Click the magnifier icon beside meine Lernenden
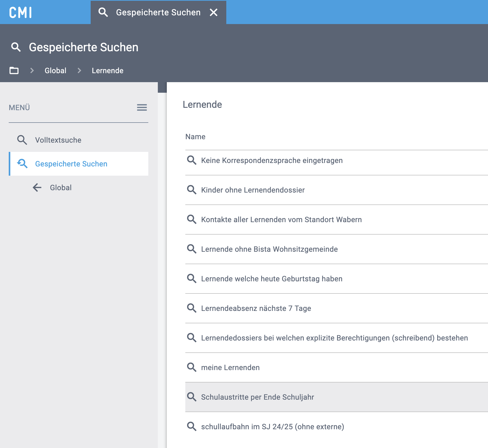Viewport: 488px width, 448px height. (192, 367)
